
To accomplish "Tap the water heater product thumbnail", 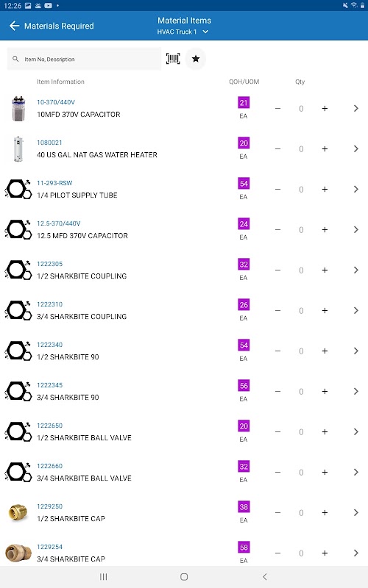I will click(18, 149).
